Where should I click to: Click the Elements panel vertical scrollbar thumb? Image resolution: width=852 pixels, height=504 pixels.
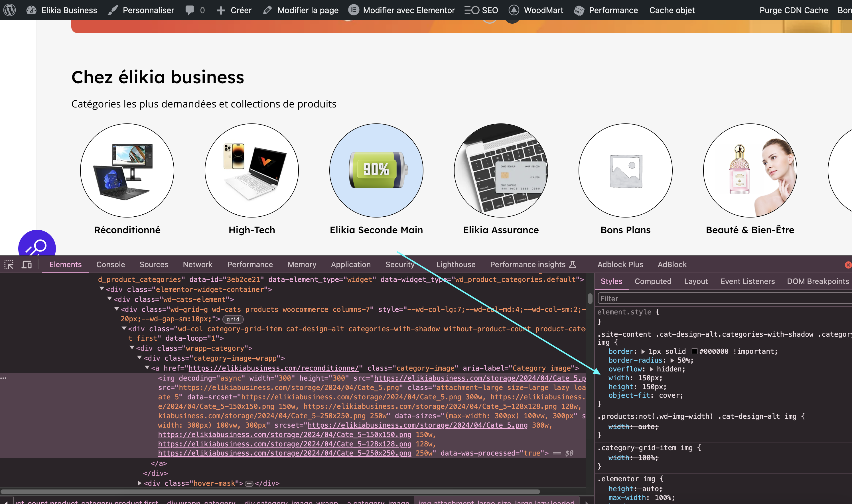click(590, 298)
